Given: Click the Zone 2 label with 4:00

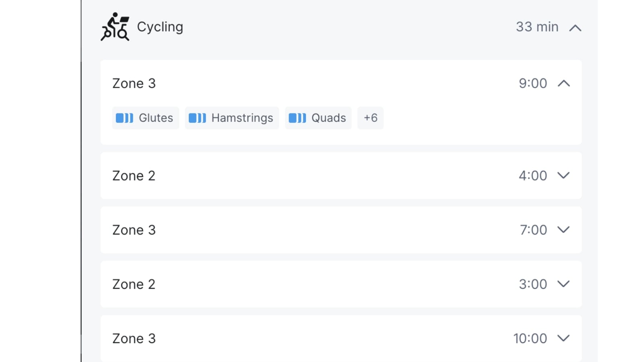Looking at the screenshot, I should (x=134, y=176).
